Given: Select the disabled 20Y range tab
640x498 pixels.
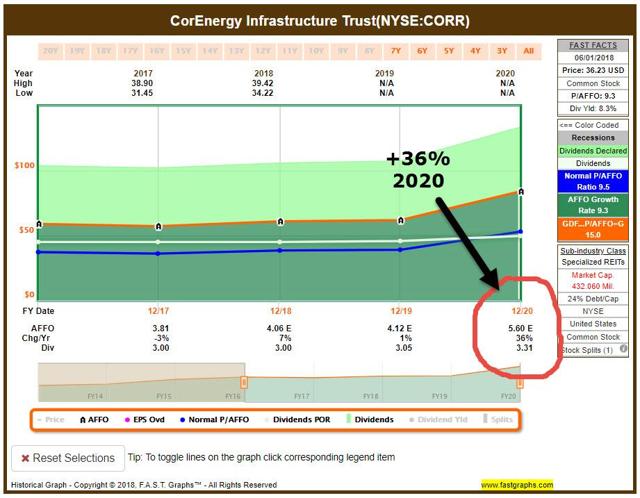Looking at the screenshot, I should pyautogui.click(x=51, y=51).
